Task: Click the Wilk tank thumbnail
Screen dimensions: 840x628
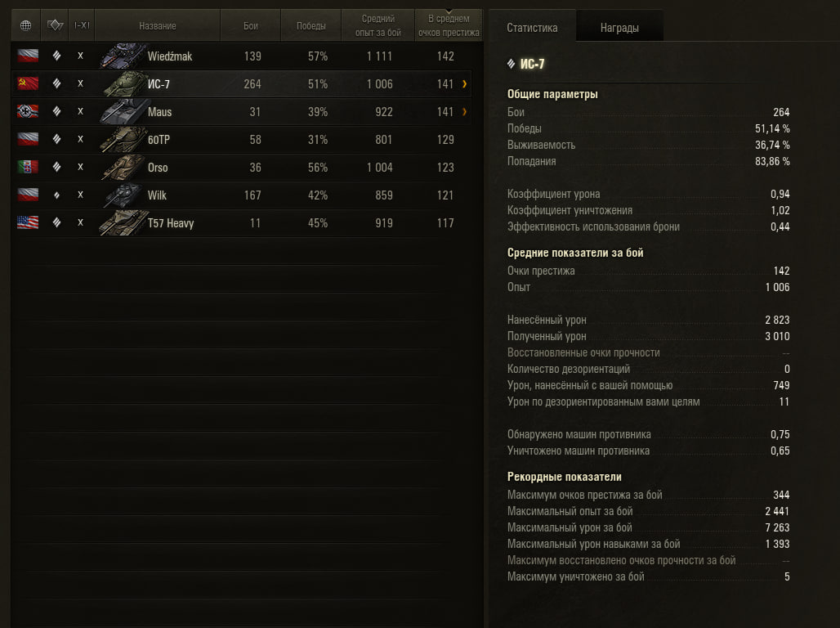Action: (x=123, y=195)
